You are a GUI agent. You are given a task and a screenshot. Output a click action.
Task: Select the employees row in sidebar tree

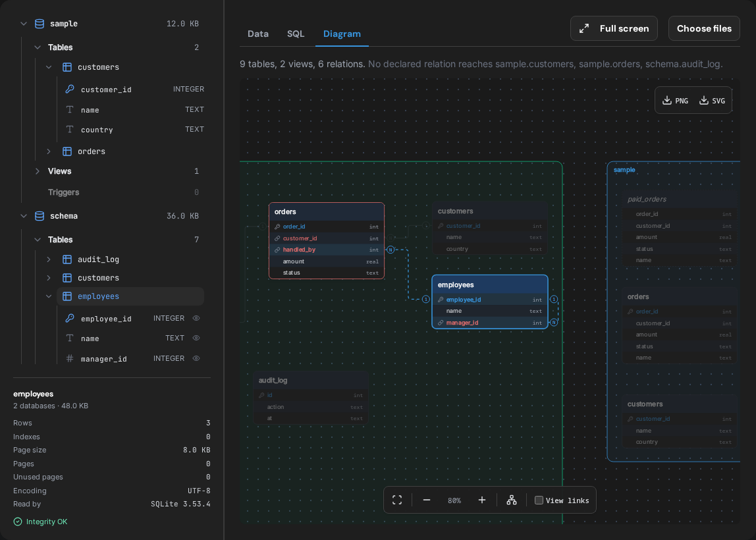click(x=130, y=296)
